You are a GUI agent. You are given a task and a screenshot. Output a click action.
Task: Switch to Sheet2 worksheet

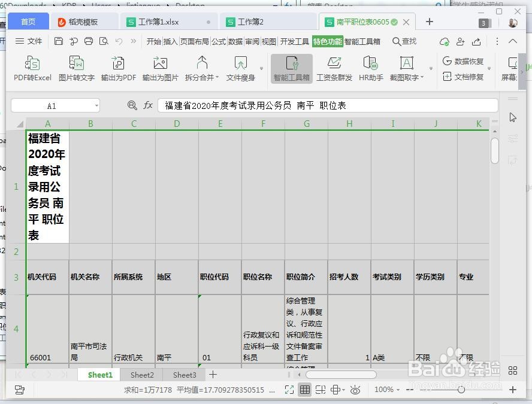click(x=142, y=375)
